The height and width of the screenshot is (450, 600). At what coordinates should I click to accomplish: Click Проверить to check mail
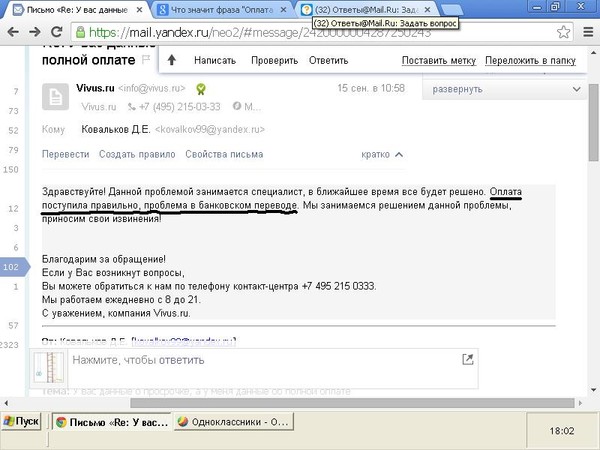tap(274, 60)
